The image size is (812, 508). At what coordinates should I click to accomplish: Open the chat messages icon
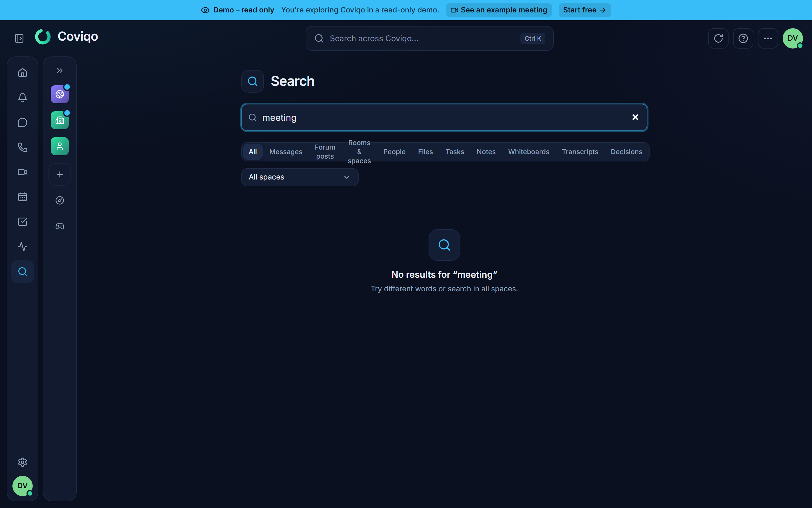23,122
